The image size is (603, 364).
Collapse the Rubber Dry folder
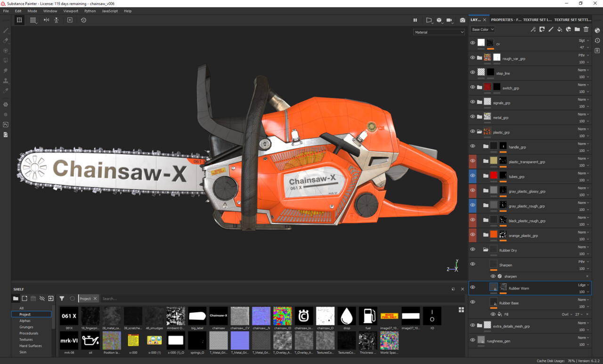tap(486, 250)
